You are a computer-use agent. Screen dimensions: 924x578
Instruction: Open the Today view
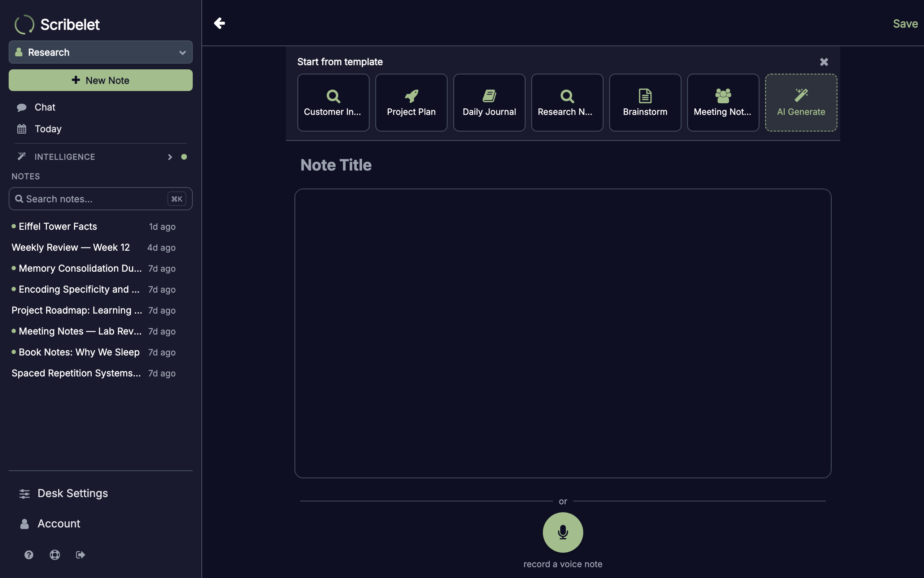point(100,129)
